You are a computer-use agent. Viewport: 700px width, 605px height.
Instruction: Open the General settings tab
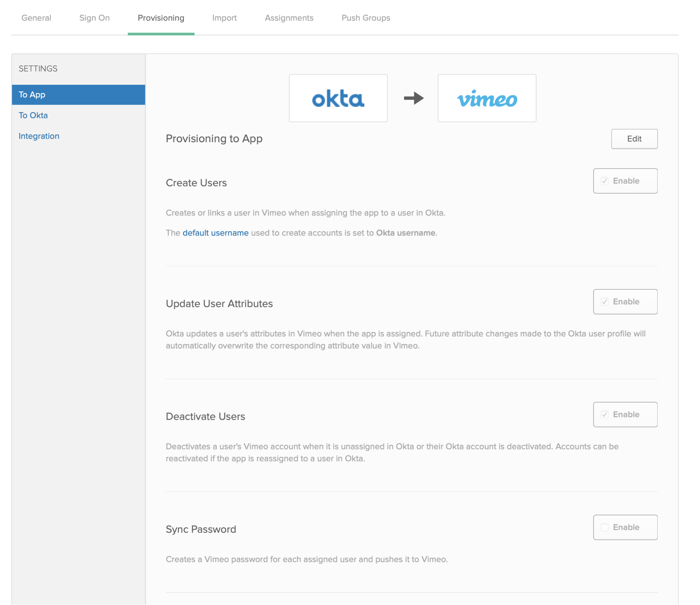tap(36, 17)
